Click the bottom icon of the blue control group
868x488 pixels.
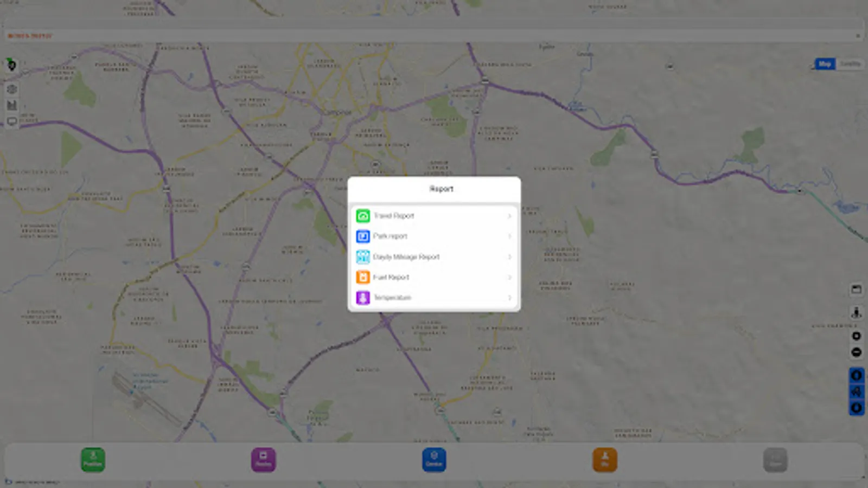(x=857, y=408)
